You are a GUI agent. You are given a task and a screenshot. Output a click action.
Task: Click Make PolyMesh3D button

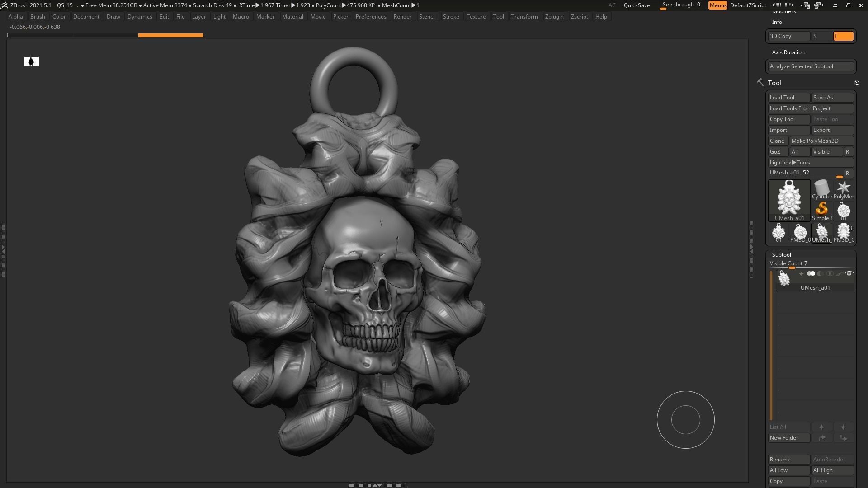(821, 141)
